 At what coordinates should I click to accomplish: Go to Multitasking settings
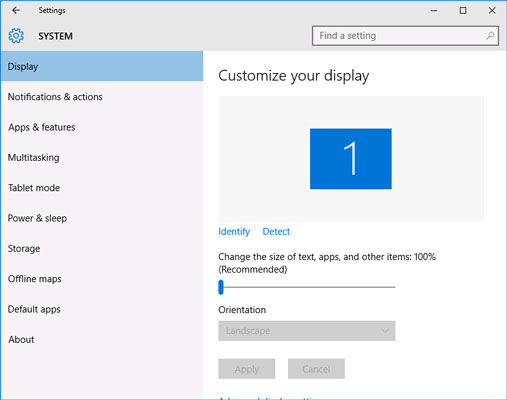[102, 157]
